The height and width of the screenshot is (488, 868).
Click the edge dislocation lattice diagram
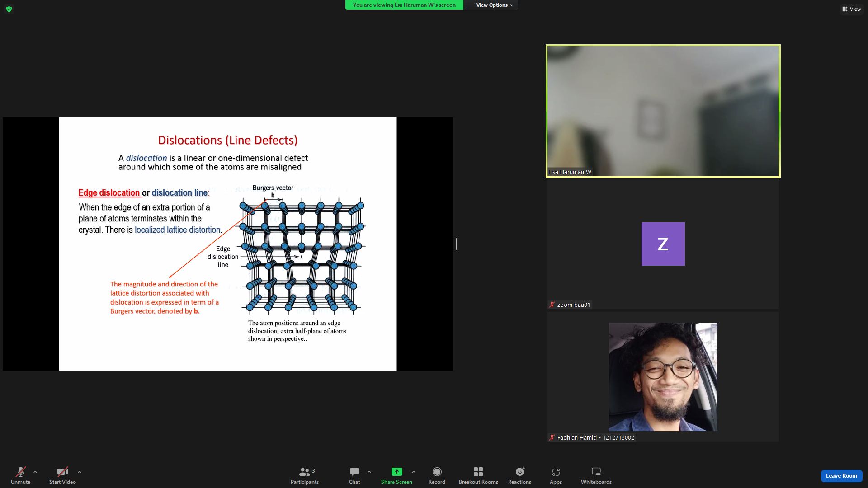[302, 256]
